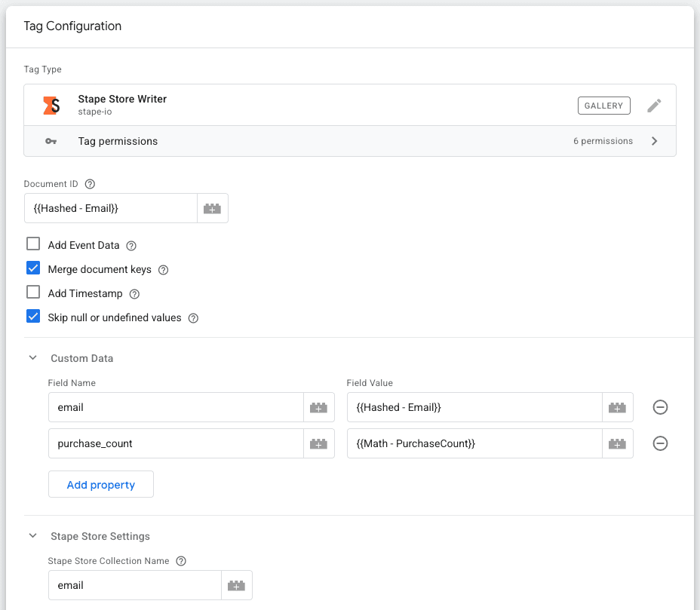Open variable picker for Math PurchaseCount value
700x610 pixels.
[x=617, y=443]
